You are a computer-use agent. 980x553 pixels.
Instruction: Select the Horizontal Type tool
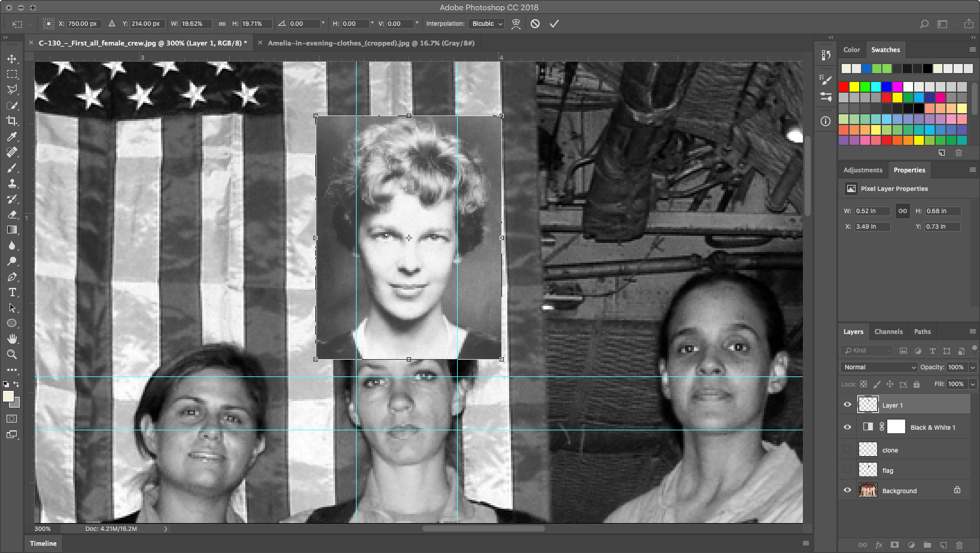(12, 292)
